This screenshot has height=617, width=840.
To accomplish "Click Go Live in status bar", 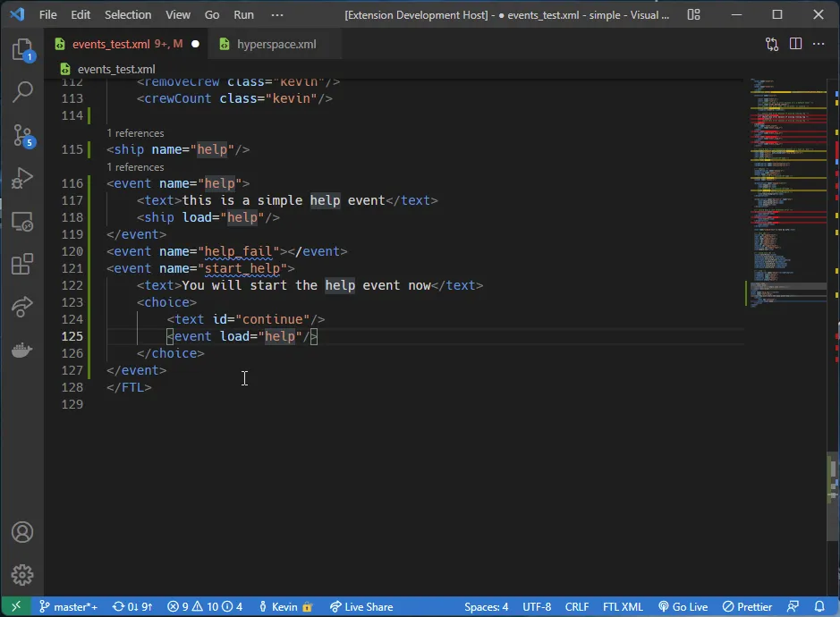I will click(x=683, y=606).
